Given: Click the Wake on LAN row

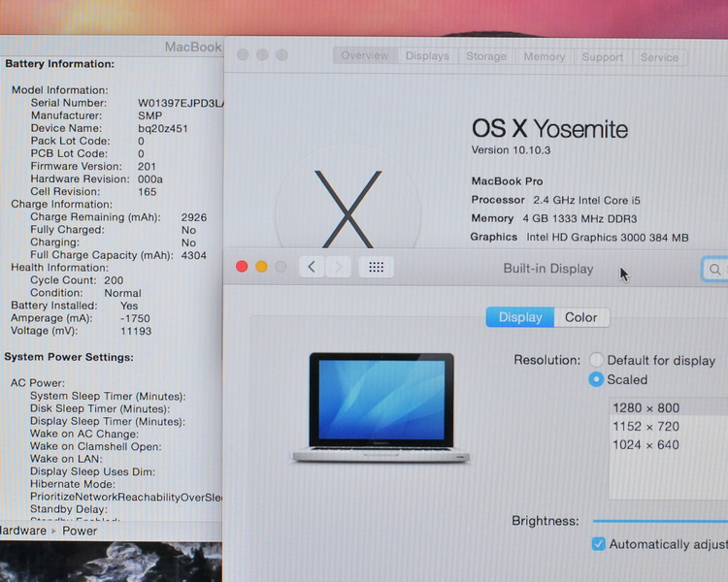Looking at the screenshot, I should point(66,459).
